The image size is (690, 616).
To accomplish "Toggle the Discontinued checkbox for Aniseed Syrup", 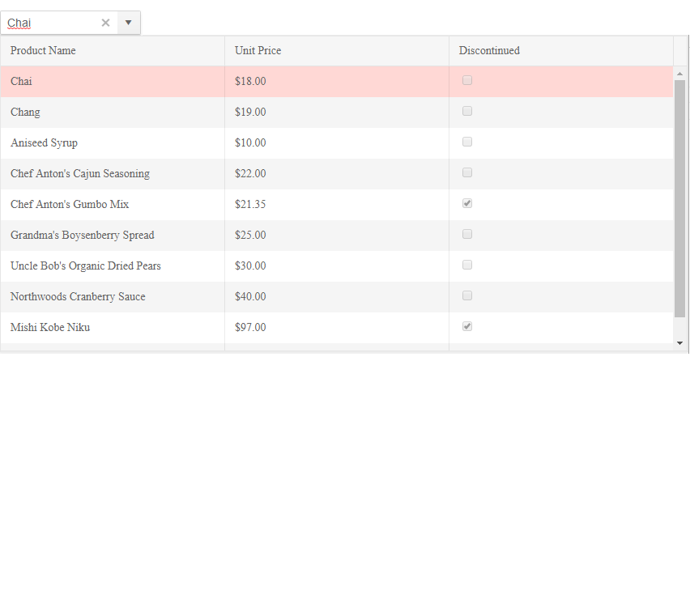I will point(467,142).
